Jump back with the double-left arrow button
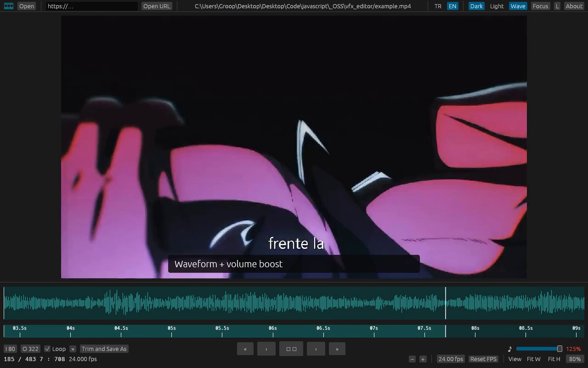Screen dimensions: 588x368 (245, 349)
